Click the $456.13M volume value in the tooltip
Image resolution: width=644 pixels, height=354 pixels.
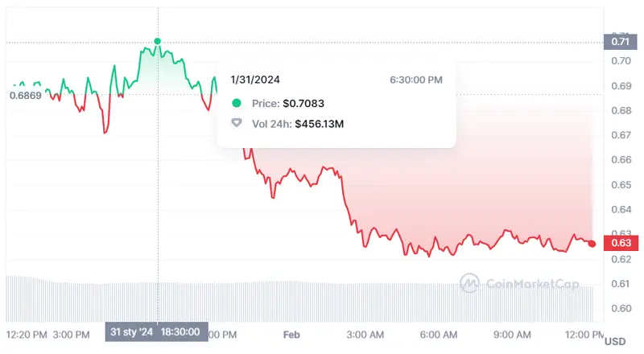pyautogui.click(x=320, y=124)
